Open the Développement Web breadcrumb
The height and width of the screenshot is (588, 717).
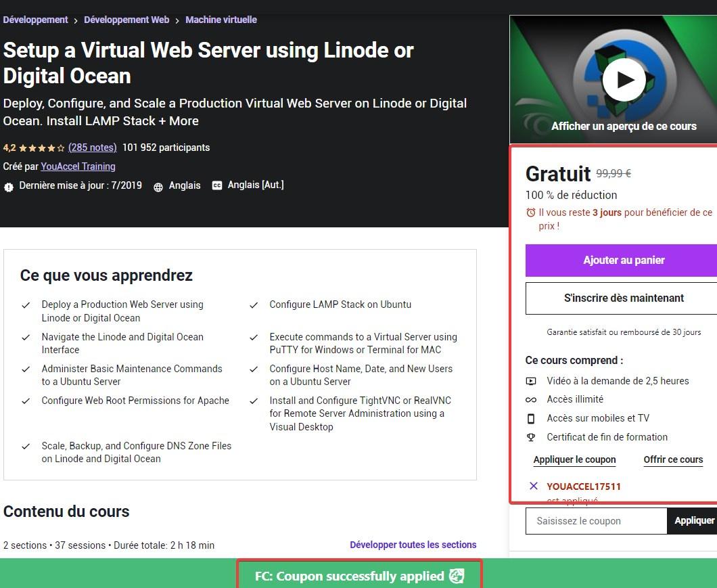tap(126, 20)
